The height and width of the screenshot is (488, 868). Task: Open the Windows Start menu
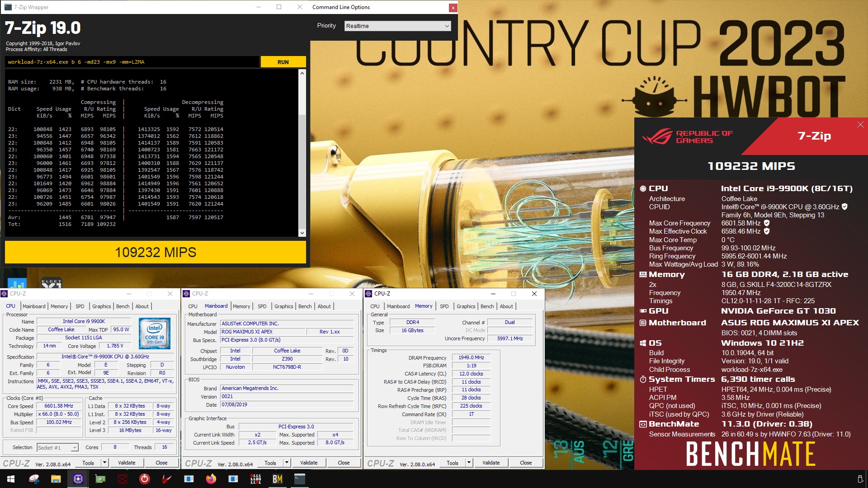11,479
